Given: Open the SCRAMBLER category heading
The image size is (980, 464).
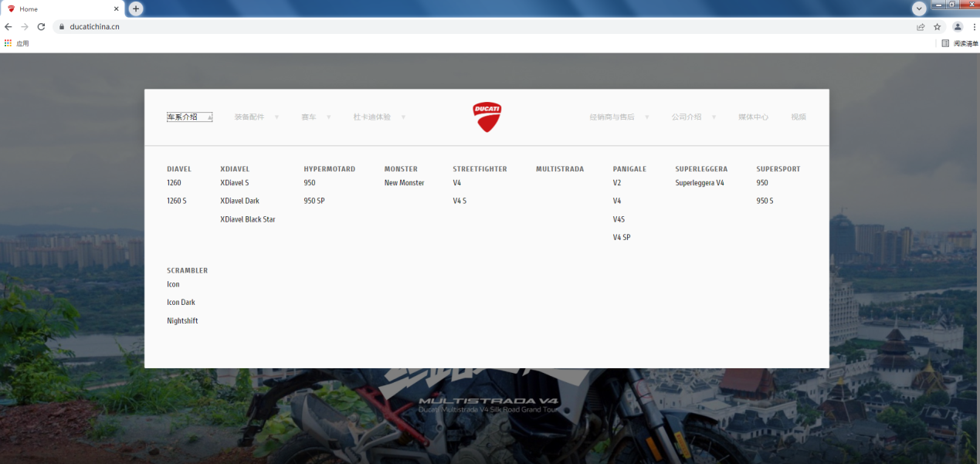Looking at the screenshot, I should pyautogui.click(x=188, y=271).
